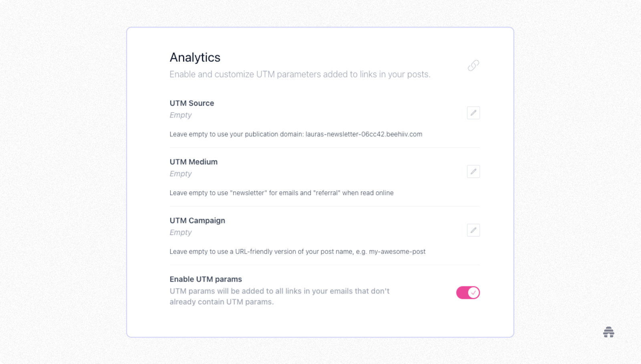Image resolution: width=641 pixels, height=364 pixels.
Task: Click the UTM Source label
Action: [x=191, y=103]
